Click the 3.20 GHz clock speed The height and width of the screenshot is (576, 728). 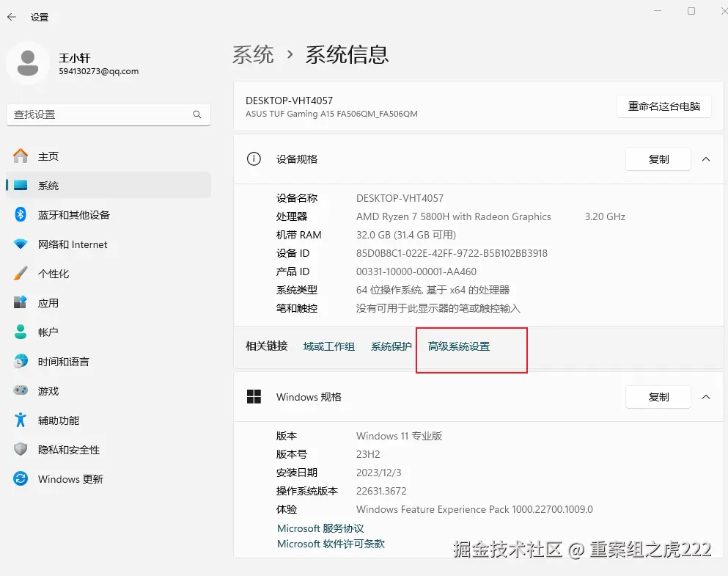tap(605, 216)
